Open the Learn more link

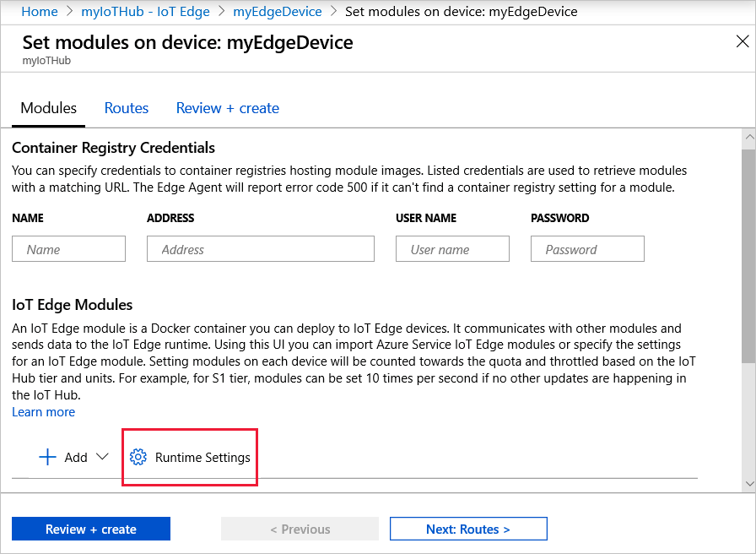43,411
